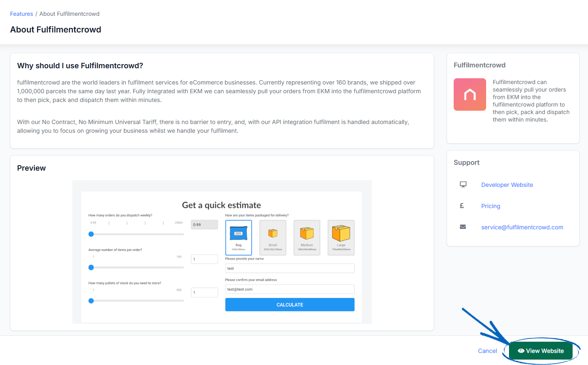
Task: Click the pallets number field
Action: coord(204,293)
